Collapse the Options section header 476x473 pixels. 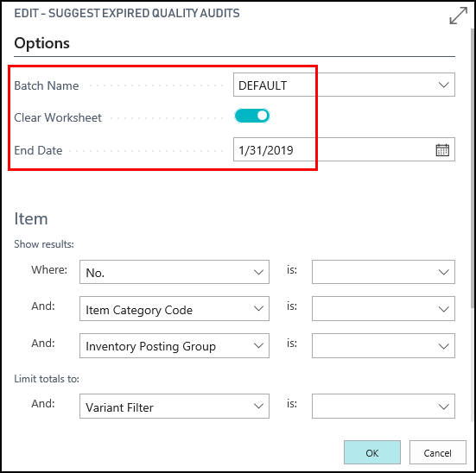(41, 43)
